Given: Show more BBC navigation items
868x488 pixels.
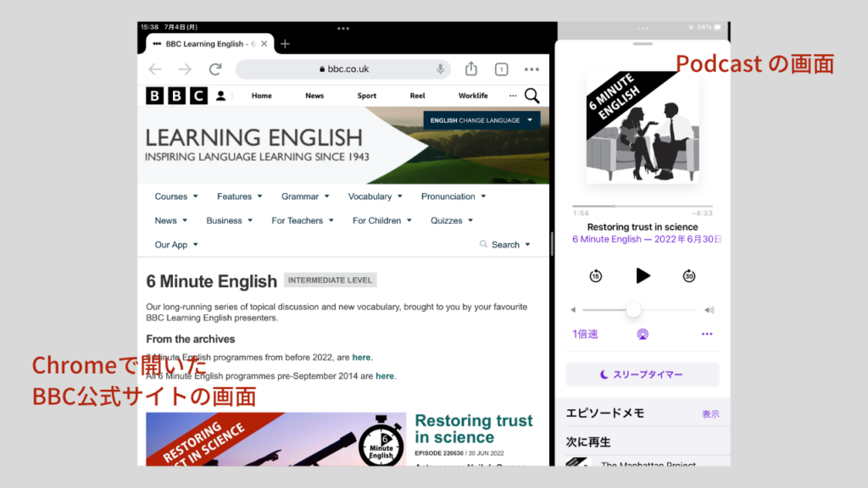Looking at the screenshot, I should pos(513,96).
